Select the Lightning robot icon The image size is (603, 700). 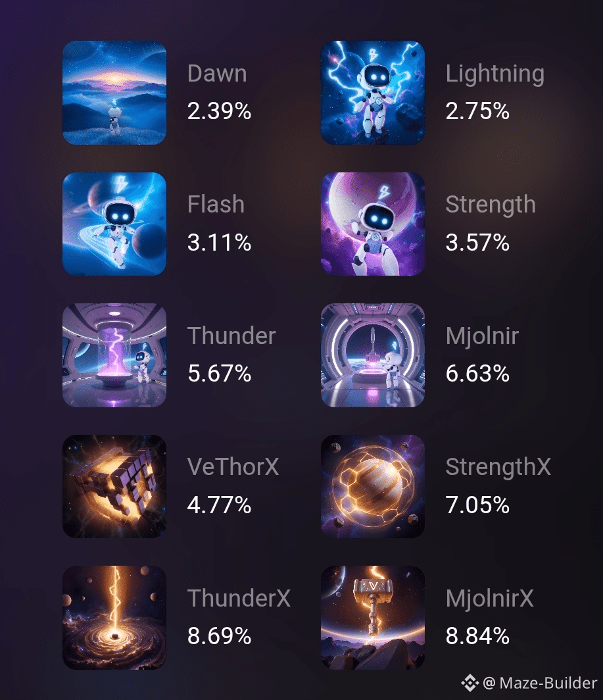tap(373, 92)
